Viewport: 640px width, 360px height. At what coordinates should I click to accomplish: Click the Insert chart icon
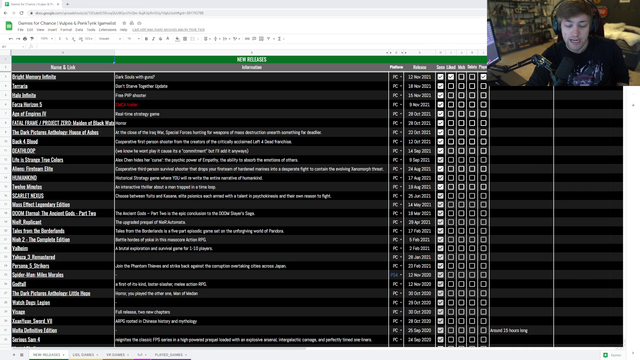(x=261, y=39)
